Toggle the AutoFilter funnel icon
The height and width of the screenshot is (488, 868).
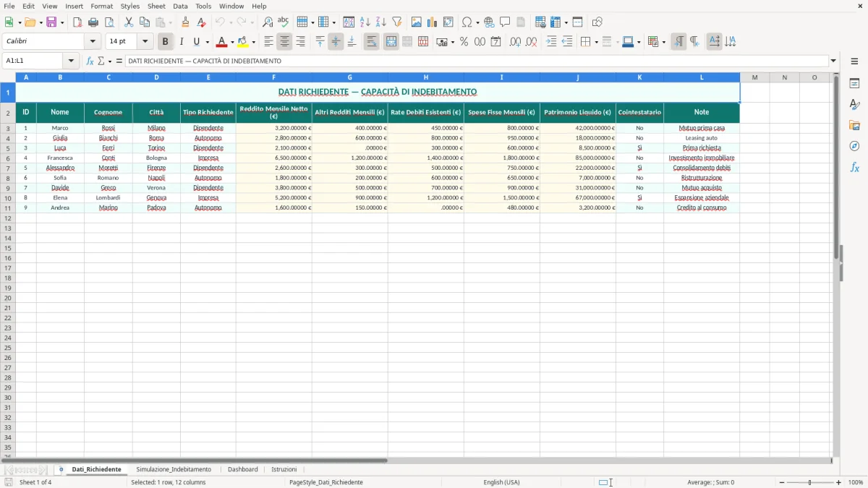pos(396,22)
